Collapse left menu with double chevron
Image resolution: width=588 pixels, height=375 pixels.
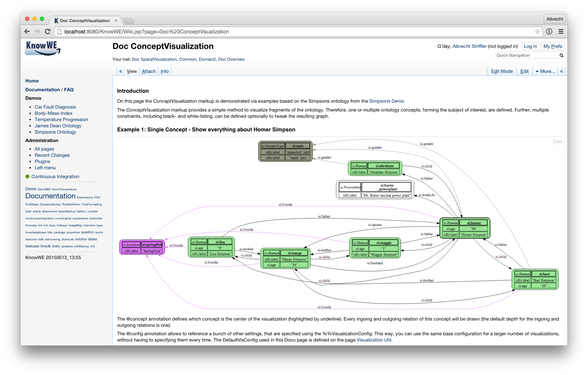coord(121,71)
